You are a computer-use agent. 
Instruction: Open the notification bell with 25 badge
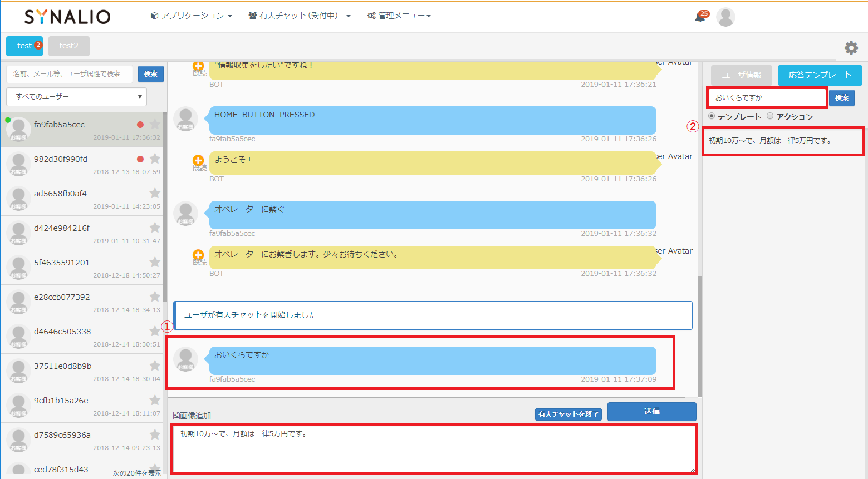pyautogui.click(x=700, y=17)
